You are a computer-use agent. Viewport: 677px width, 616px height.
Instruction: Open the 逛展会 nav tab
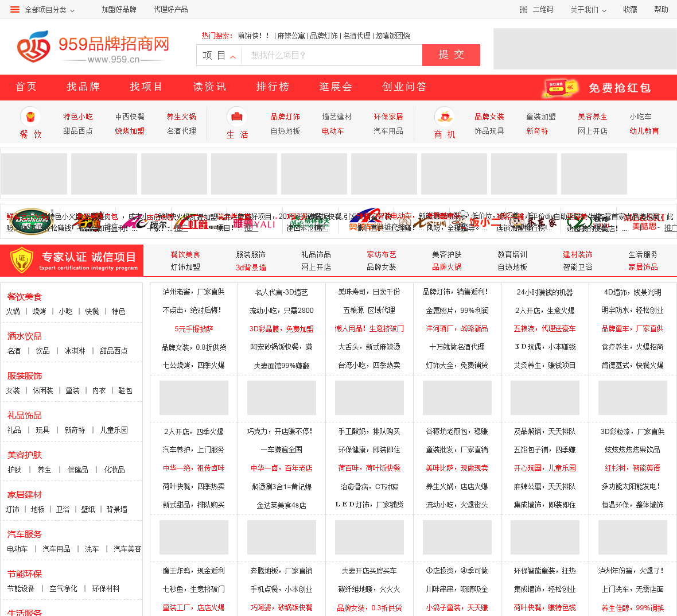tap(336, 87)
